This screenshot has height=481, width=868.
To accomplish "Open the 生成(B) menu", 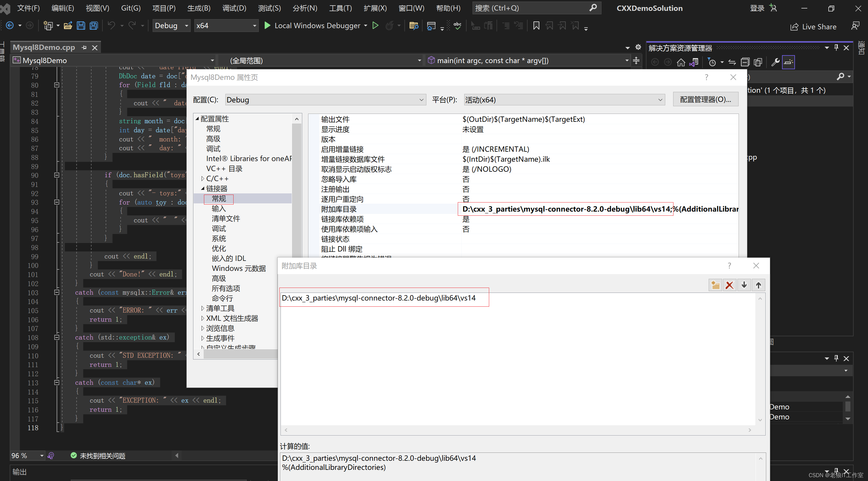I will pyautogui.click(x=199, y=8).
